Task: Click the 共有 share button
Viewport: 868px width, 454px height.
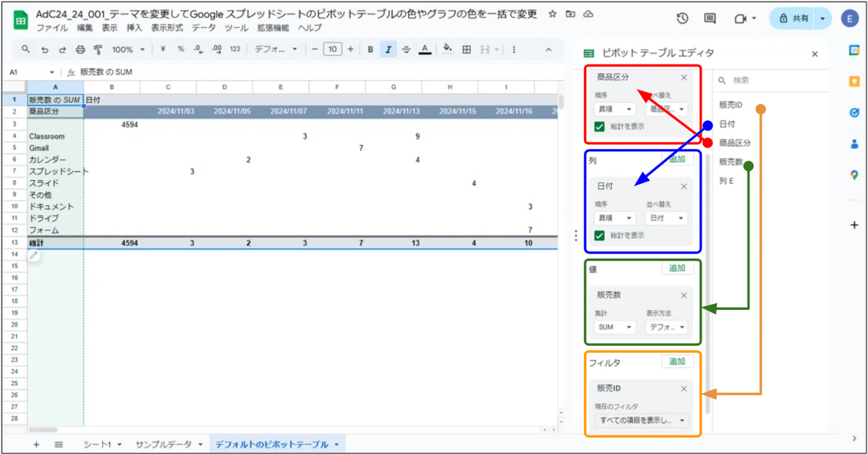Action: click(x=793, y=19)
